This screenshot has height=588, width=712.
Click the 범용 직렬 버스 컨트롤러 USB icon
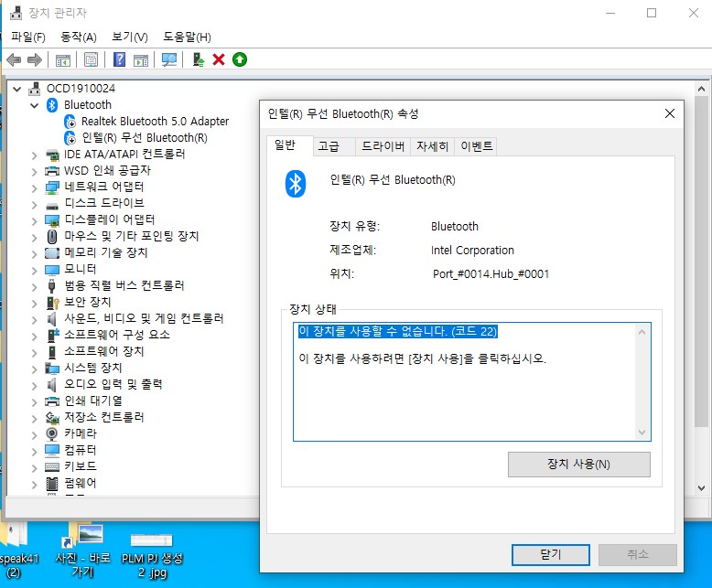click(52, 286)
